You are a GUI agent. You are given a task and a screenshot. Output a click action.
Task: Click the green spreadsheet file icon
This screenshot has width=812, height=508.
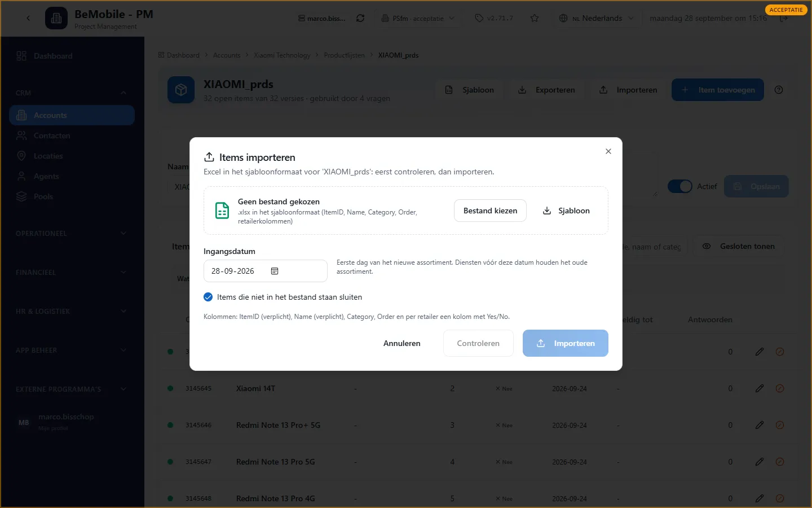pyautogui.click(x=222, y=211)
